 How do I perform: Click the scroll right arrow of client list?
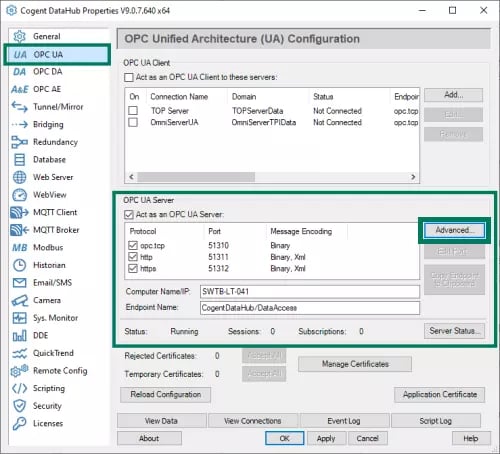pyautogui.click(x=413, y=177)
